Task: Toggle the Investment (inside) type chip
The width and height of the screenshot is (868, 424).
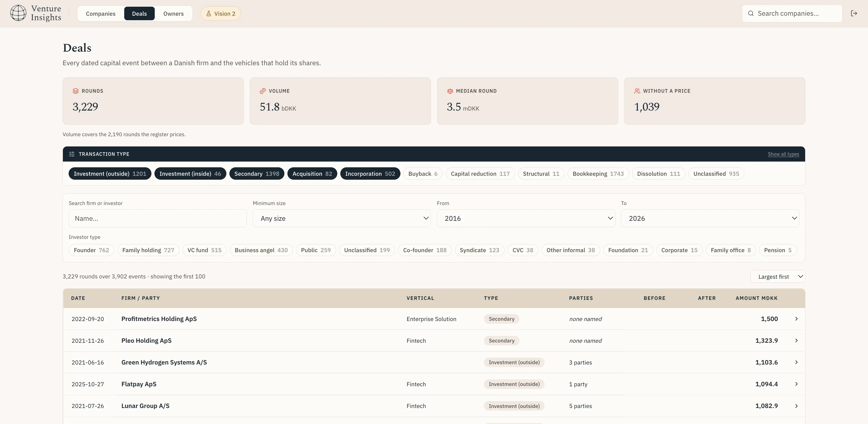Action: pyautogui.click(x=190, y=173)
